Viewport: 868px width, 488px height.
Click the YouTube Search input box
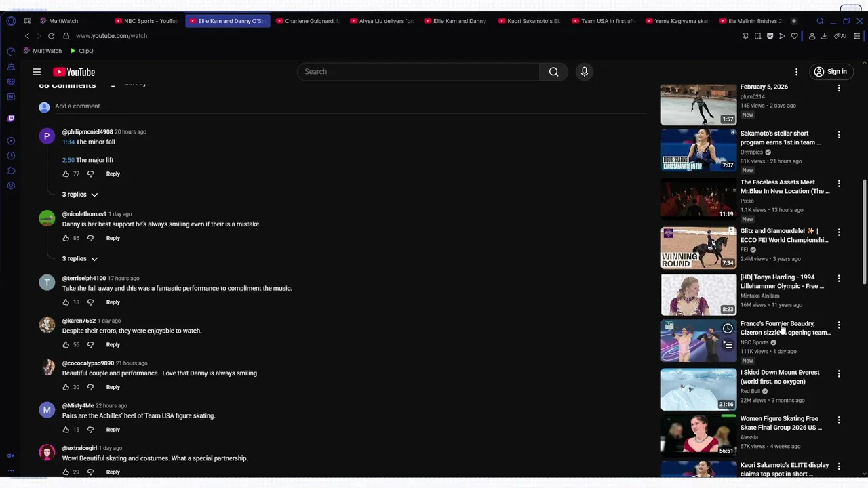pos(419,72)
